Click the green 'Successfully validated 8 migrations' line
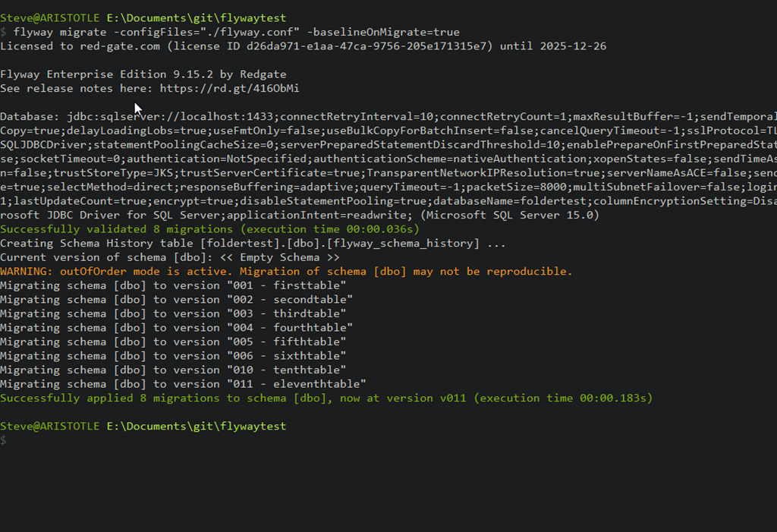 coord(209,229)
